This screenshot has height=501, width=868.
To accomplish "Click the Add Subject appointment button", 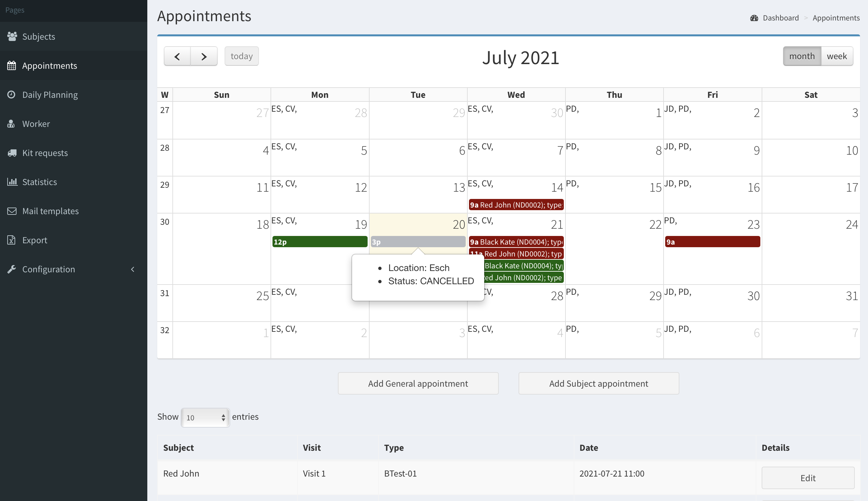I will click(x=598, y=383).
